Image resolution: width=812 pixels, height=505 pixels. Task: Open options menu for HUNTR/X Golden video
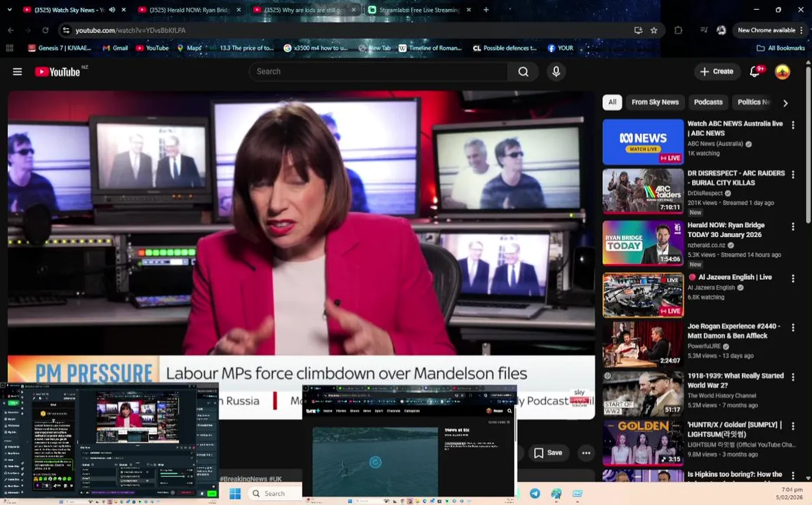(x=793, y=426)
